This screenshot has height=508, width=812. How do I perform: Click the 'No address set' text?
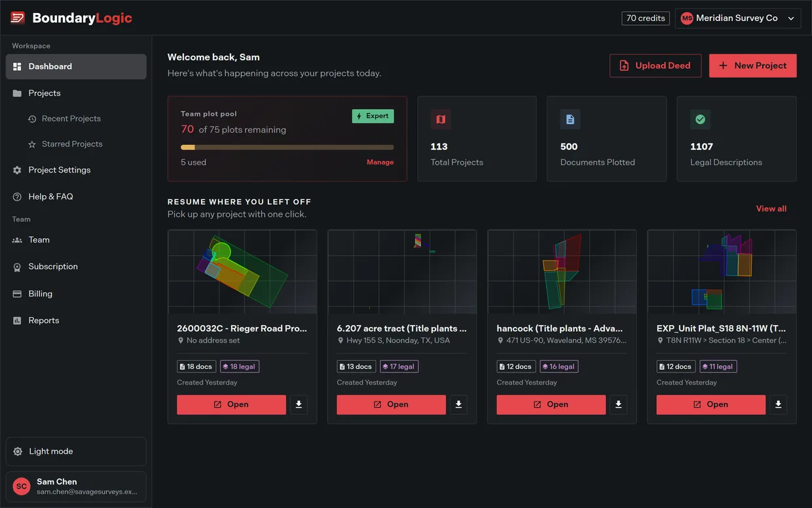click(x=213, y=340)
